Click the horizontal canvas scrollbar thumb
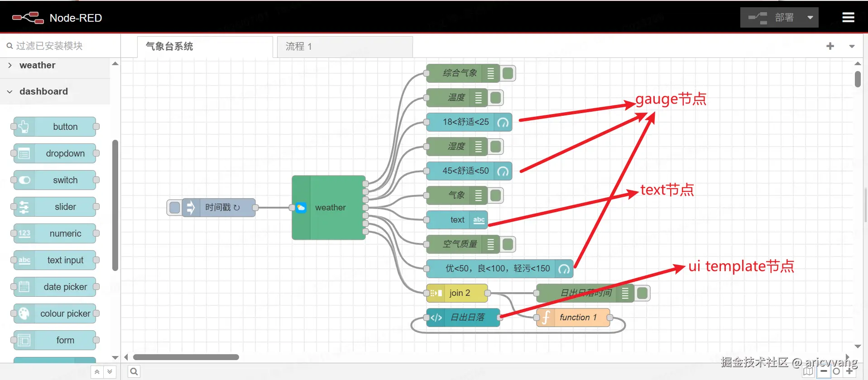This screenshot has width=868, height=380. (186, 357)
